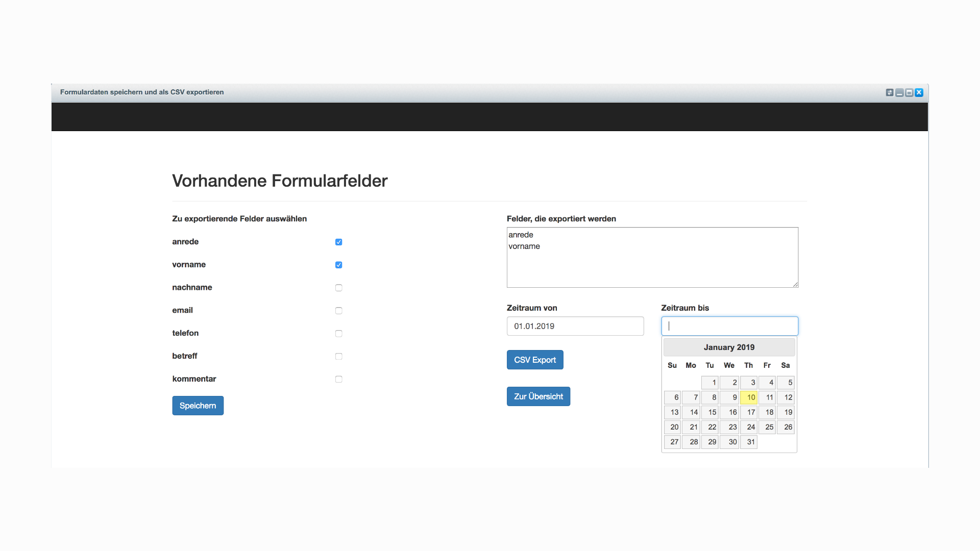
Task: Enable the betreff checkbox
Action: (338, 356)
